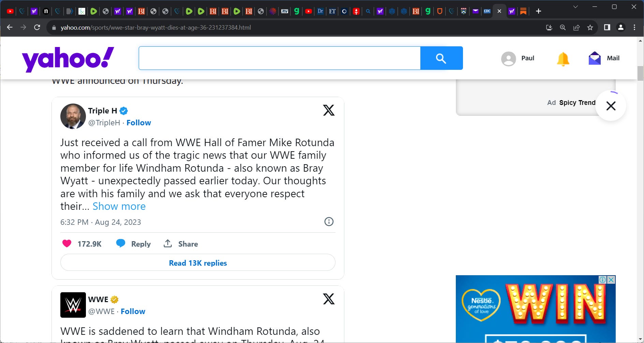The width and height of the screenshot is (644, 343).
Task: Click the tweet info circle icon
Action: tap(329, 222)
